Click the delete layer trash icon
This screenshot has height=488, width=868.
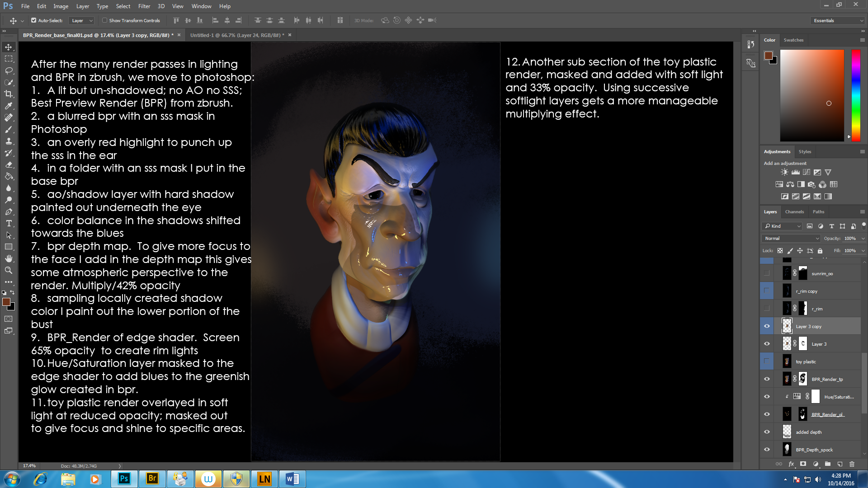[x=852, y=464]
